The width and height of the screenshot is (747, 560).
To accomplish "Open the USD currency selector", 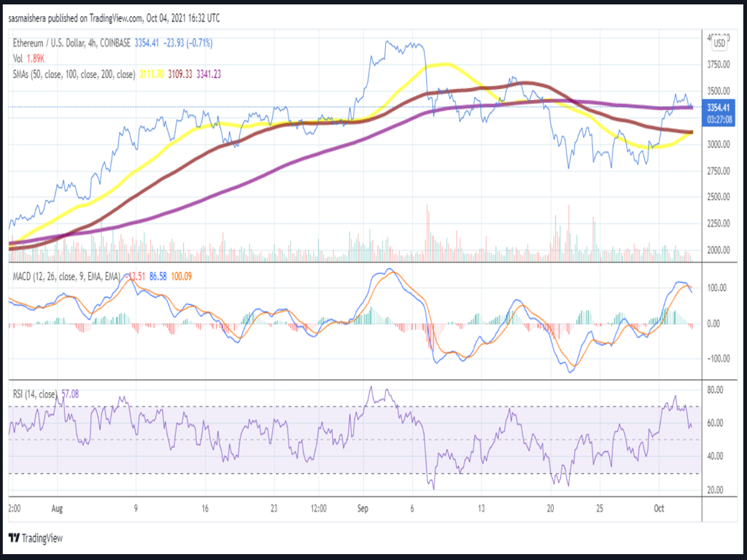I will pyautogui.click(x=719, y=44).
